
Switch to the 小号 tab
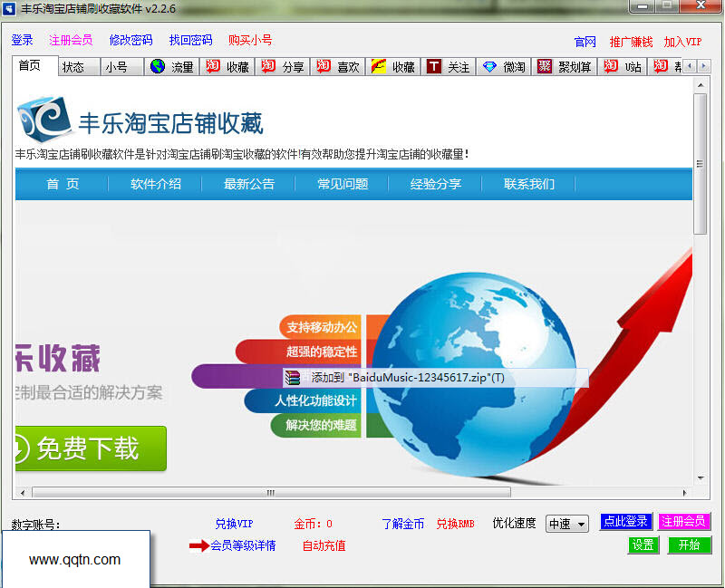click(121, 67)
